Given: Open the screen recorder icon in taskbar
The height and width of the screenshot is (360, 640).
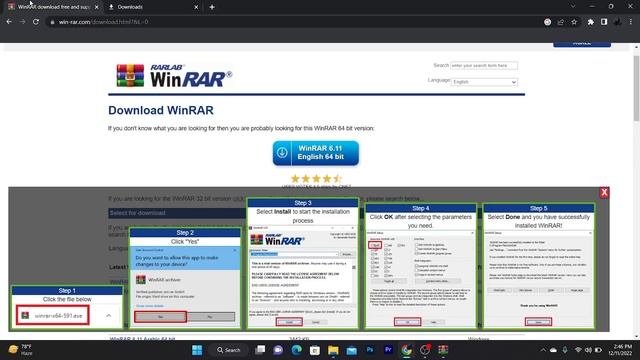Looking at the screenshot, I should click(x=425, y=350).
